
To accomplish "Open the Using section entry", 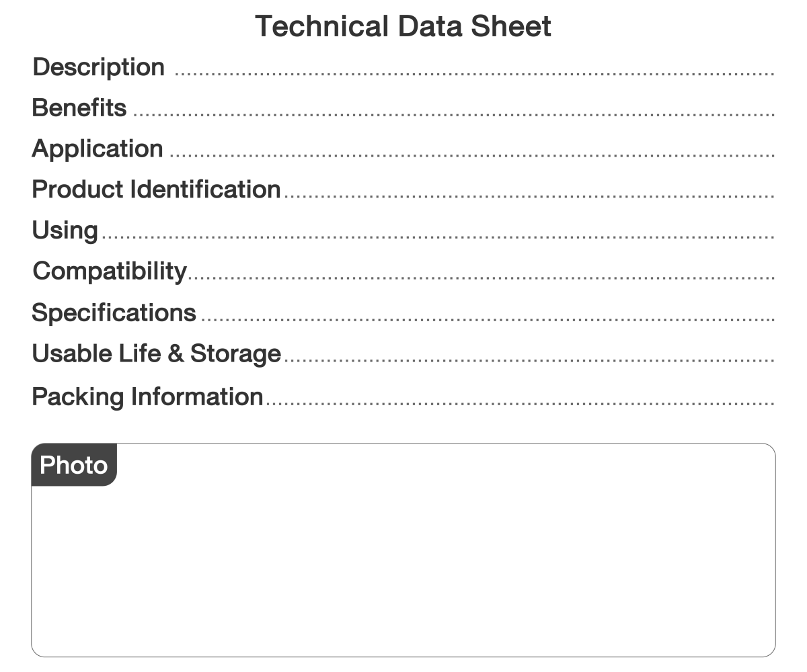I will (65, 230).
